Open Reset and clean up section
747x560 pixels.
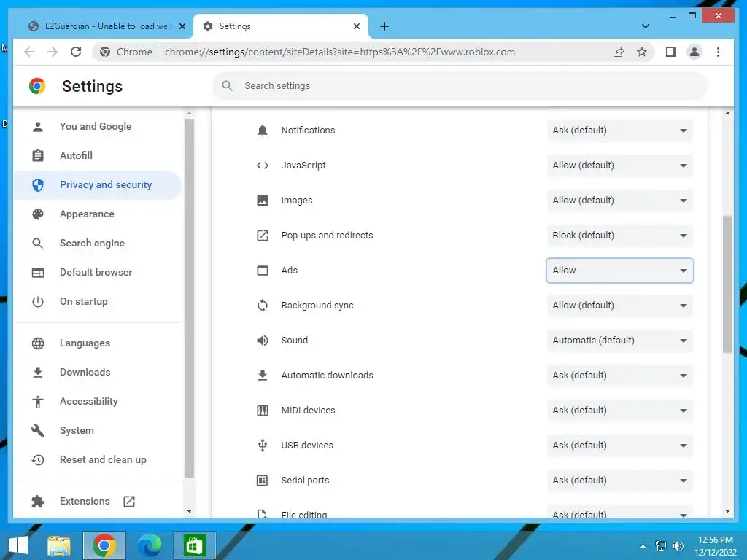click(x=97, y=460)
